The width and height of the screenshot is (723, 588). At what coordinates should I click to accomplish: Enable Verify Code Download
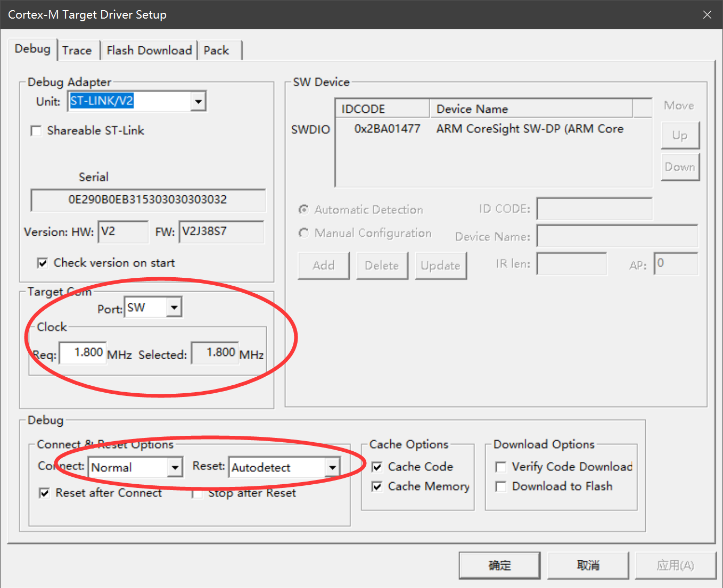click(x=500, y=467)
